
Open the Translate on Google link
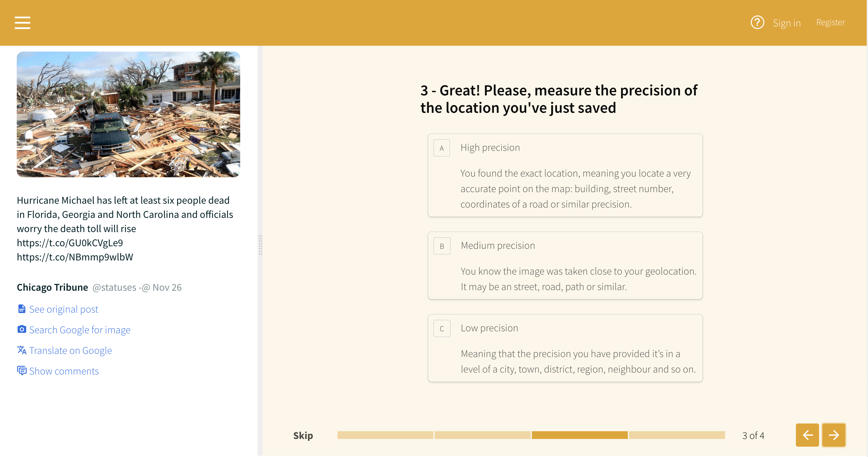click(x=71, y=350)
